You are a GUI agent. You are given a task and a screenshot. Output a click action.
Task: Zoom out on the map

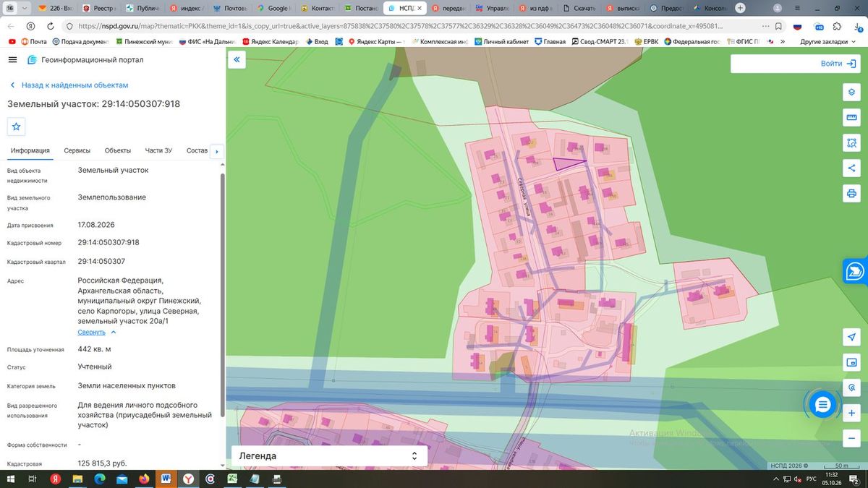[851, 438]
